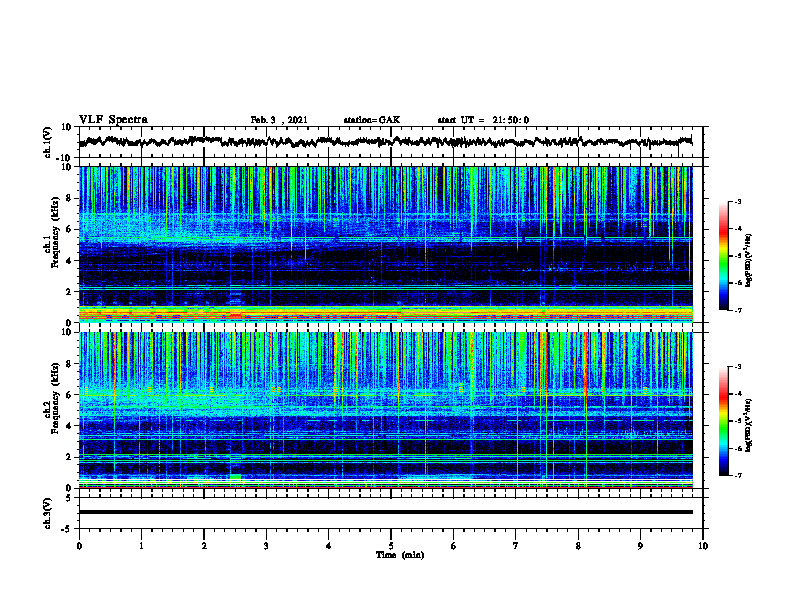Click inside the ch.2 frequency spectrogram
Image resolution: width=792 pixels, height=612 pixels.
pos(385,410)
